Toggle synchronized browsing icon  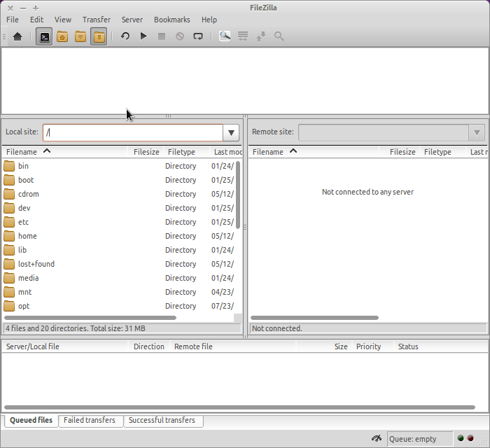click(261, 36)
